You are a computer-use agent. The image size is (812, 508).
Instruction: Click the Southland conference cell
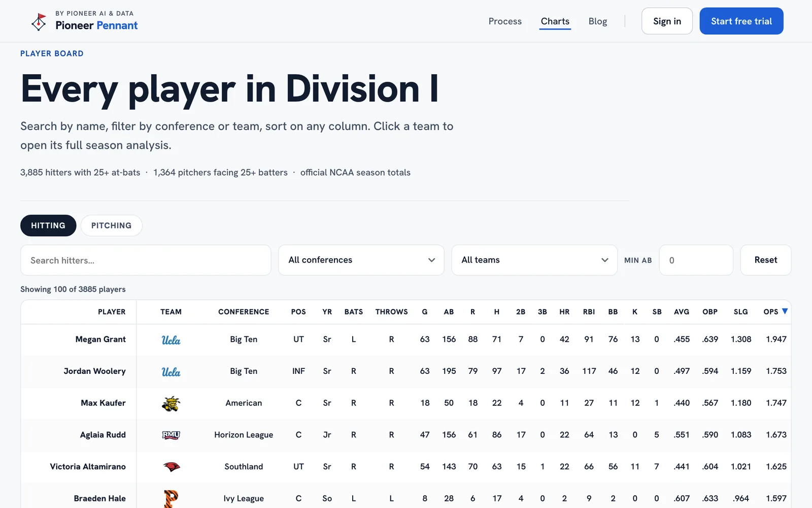pyautogui.click(x=244, y=466)
